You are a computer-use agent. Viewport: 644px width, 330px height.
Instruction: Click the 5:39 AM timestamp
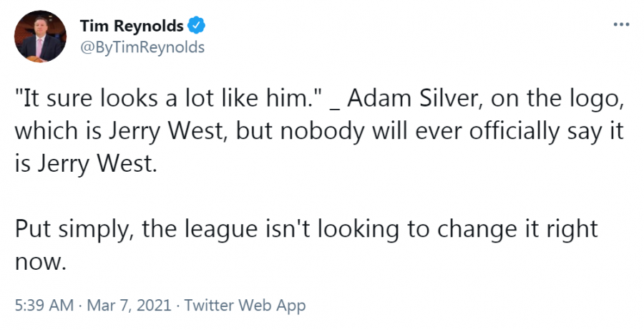[x=44, y=306]
